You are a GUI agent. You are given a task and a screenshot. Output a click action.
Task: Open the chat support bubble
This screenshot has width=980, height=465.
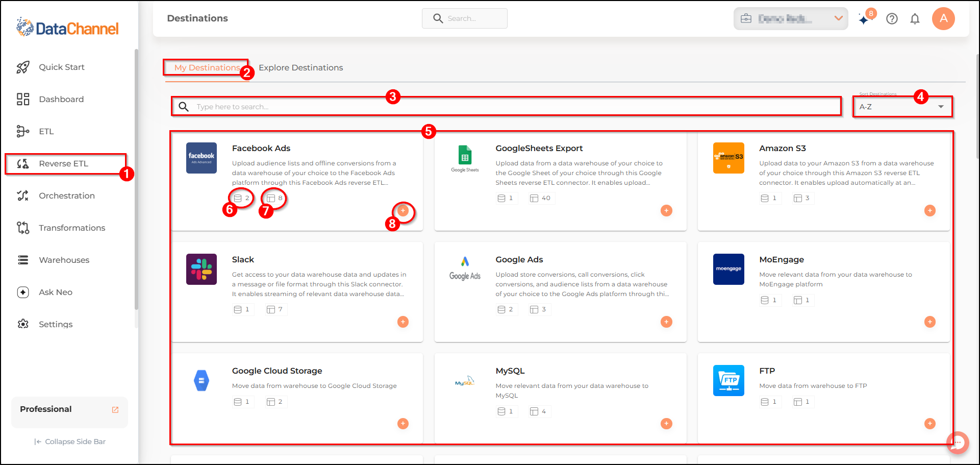(958, 443)
